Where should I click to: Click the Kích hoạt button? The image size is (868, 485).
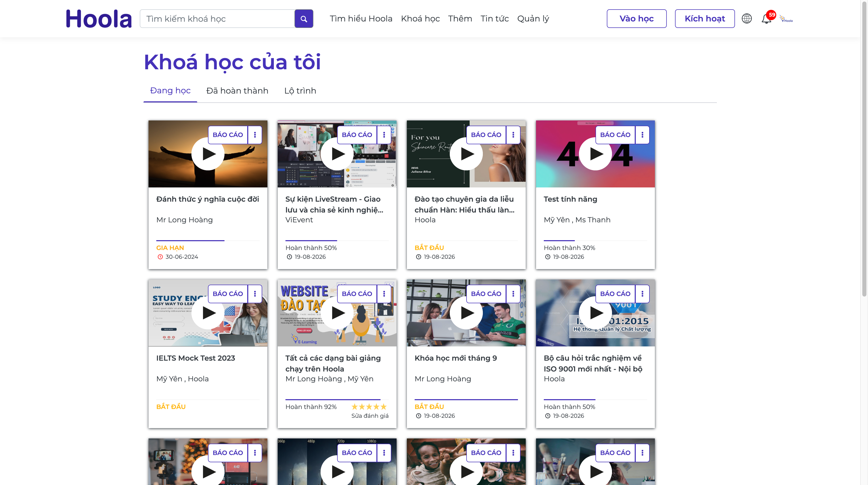coord(704,19)
